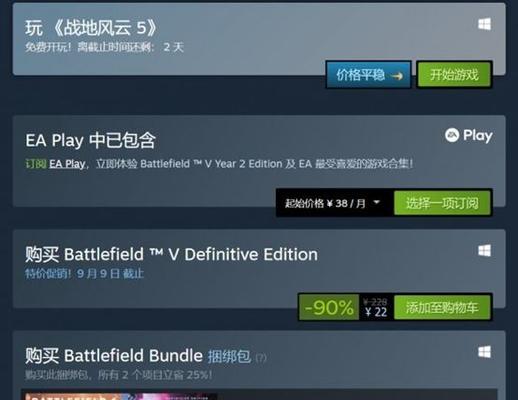Click 购买 Battlefield V Definitive Edition title

171,254
